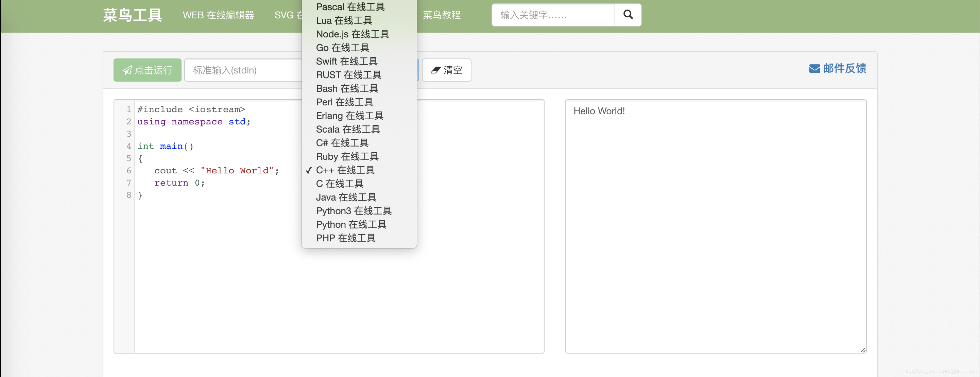Image resolution: width=980 pixels, height=377 pixels.
Task: Pick C# 在线工具 option
Action: click(x=342, y=143)
